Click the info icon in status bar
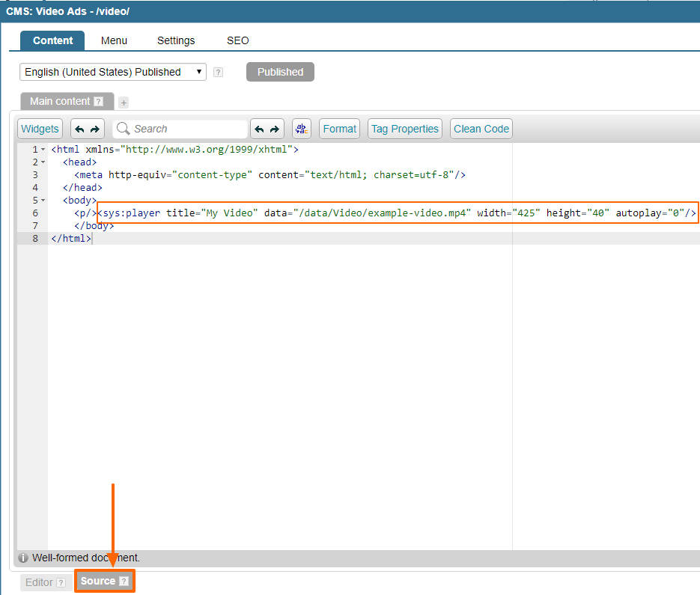700x595 pixels. [23, 558]
